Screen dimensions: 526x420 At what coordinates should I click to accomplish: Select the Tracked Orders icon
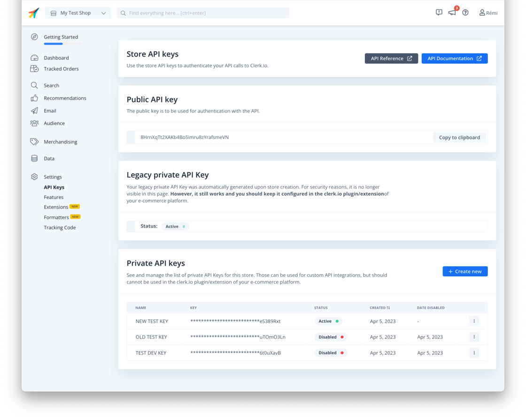coord(34,69)
